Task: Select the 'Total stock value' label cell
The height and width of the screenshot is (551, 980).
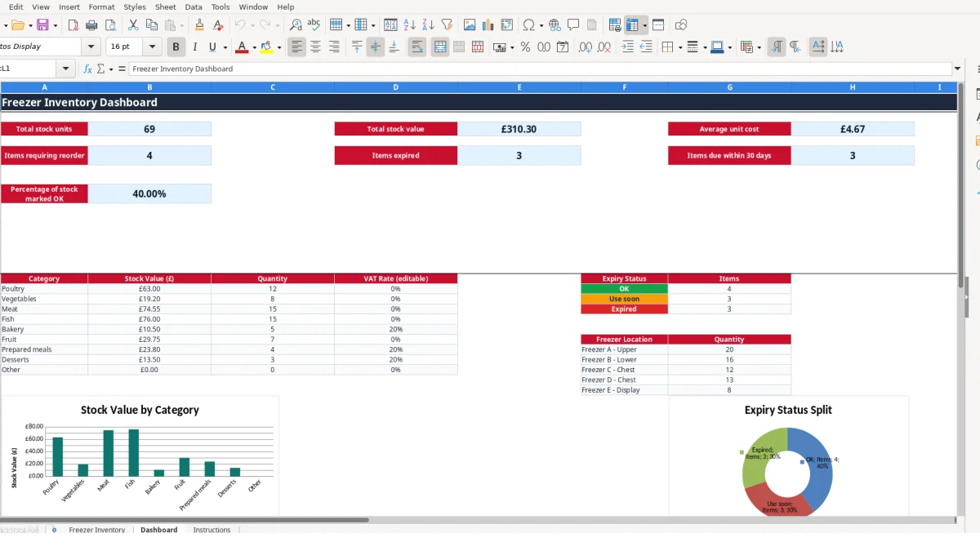Action: click(396, 129)
